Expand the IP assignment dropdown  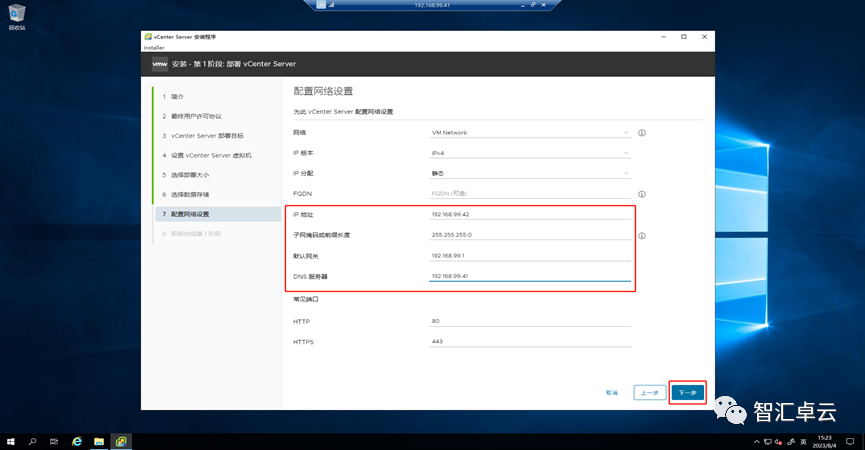pyautogui.click(x=530, y=174)
